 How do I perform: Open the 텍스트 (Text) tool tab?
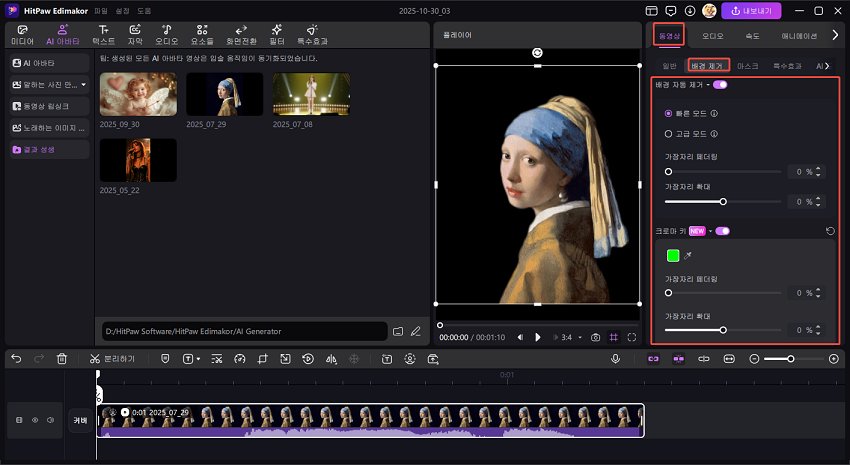coord(103,35)
